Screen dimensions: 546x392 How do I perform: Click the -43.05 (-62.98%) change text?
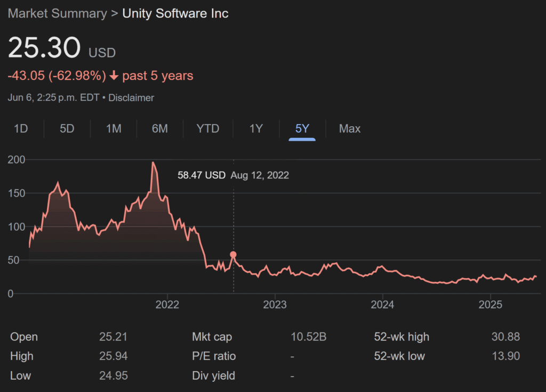[57, 76]
